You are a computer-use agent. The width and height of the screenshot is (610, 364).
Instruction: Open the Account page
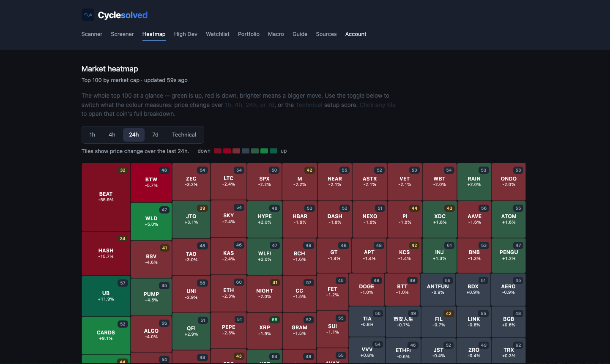click(356, 34)
